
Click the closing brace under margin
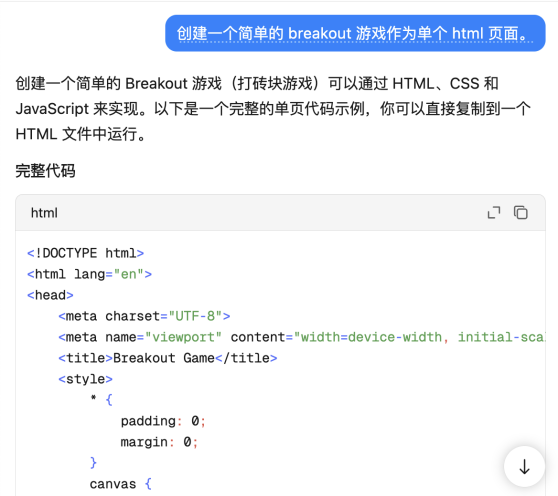93,463
